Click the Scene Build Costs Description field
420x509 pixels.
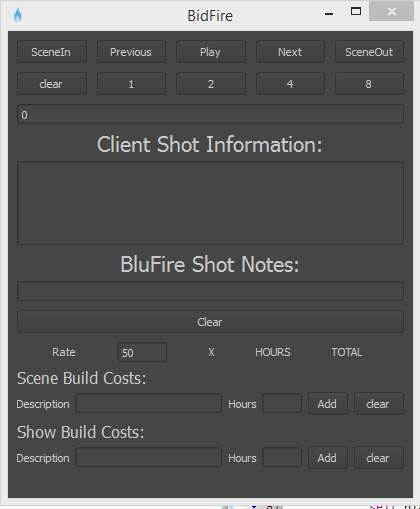tap(149, 404)
